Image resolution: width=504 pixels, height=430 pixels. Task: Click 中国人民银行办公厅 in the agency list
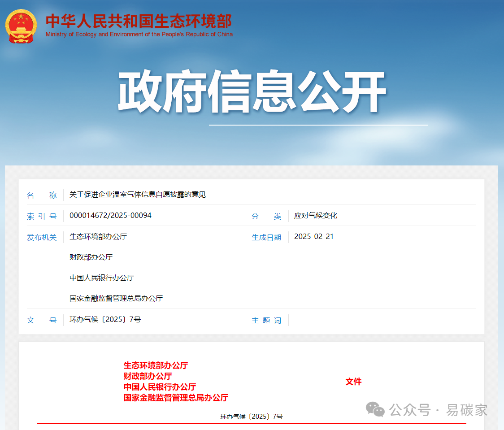tap(102, 278)
